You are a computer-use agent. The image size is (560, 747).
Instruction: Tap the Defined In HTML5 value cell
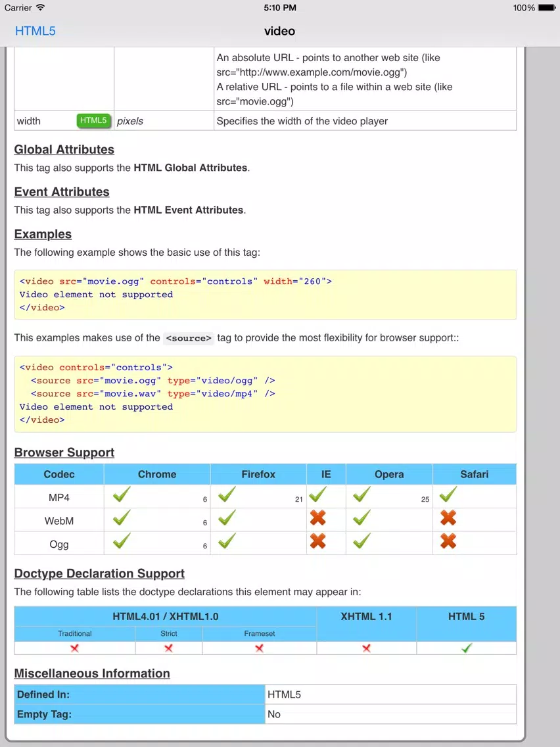(390, 694)
